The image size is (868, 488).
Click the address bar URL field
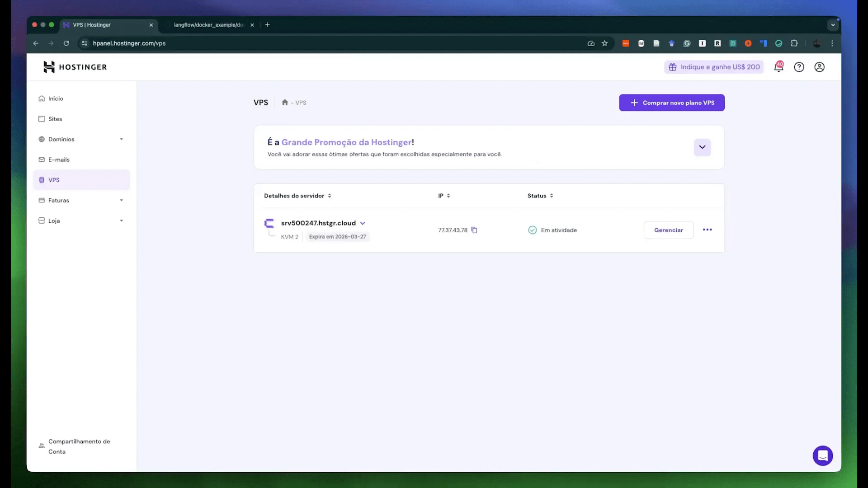coord(335,43)
